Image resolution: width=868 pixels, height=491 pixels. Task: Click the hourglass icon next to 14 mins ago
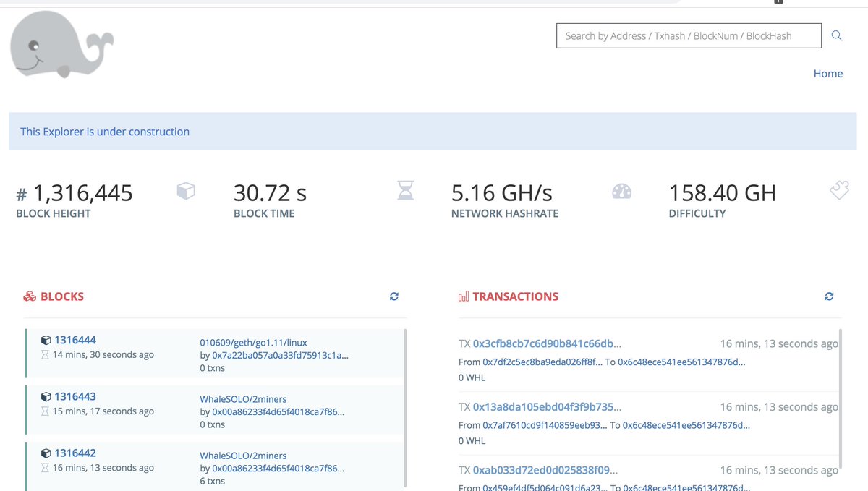(46, 355)
